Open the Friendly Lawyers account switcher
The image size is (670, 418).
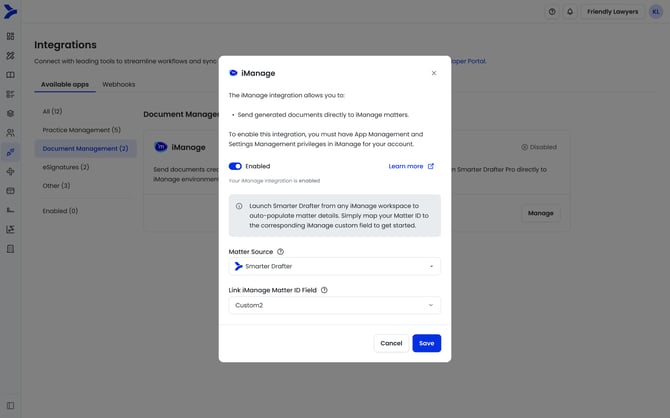[611, 12]
